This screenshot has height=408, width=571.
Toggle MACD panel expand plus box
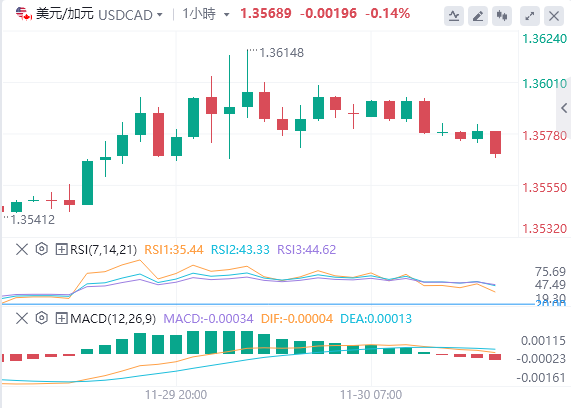click(x=62, y=318)
